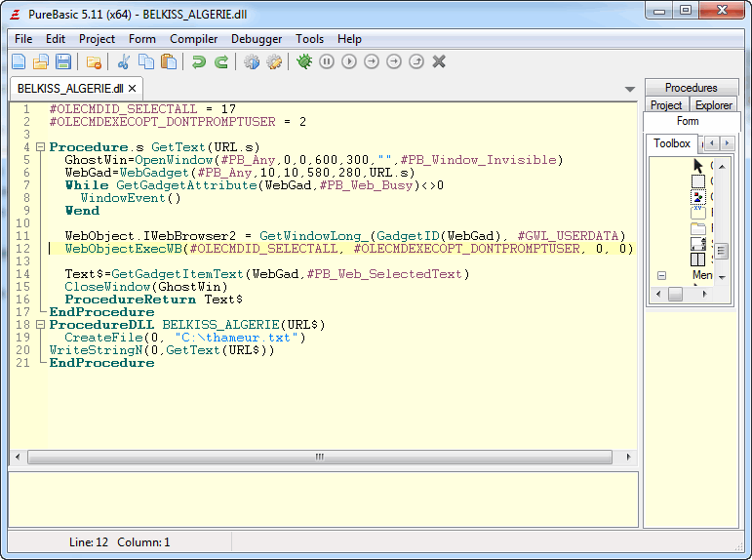Click the Cut scissors icon
The height and width of the screenshot is (560, 752).
click(x=124, y=62)
